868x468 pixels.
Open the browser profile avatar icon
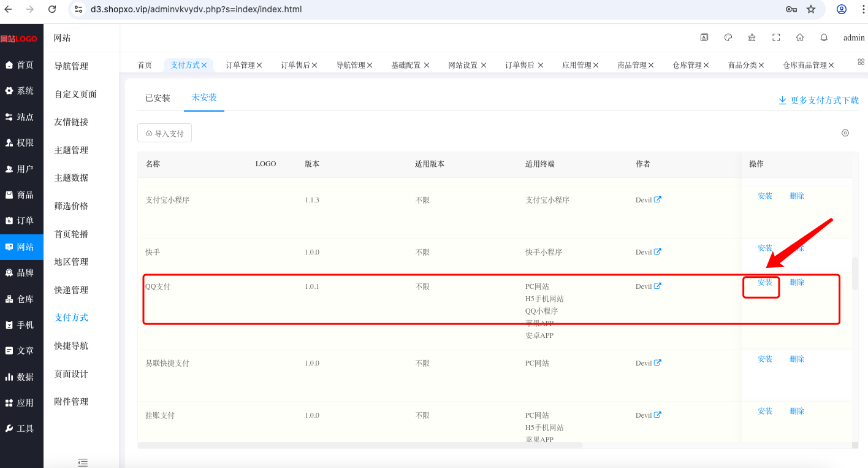(x=842, y=9)
